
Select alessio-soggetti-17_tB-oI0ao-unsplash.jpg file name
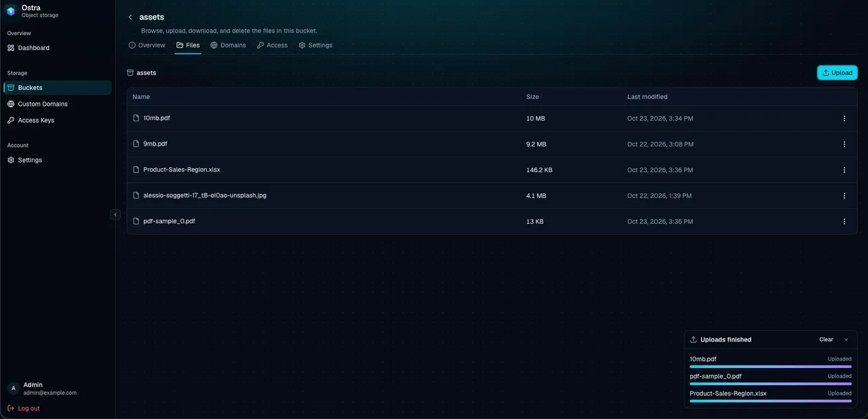click(x=205, y=195)
